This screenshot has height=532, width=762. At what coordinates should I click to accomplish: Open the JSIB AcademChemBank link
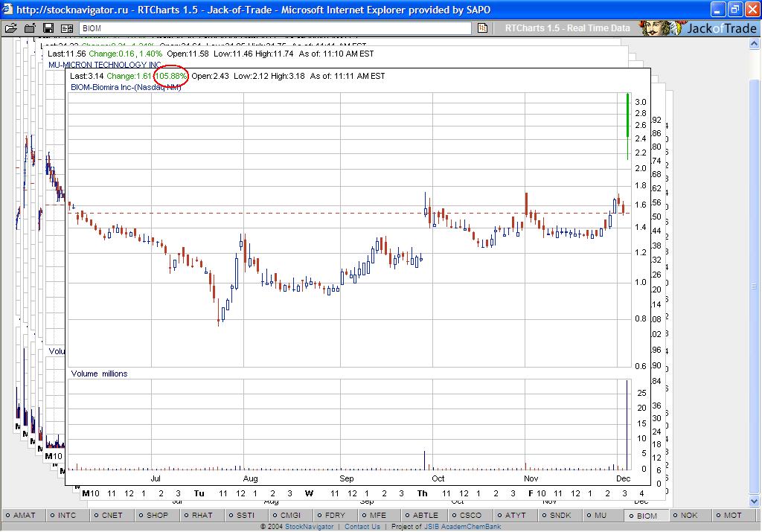pyautogui.click(x=462, y=527)
